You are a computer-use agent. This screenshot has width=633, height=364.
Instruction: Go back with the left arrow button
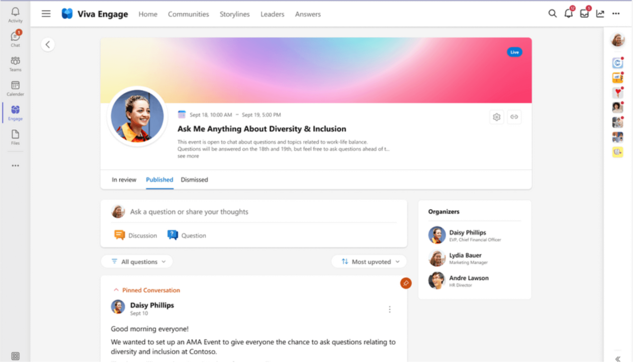click(x=48, y=45)
